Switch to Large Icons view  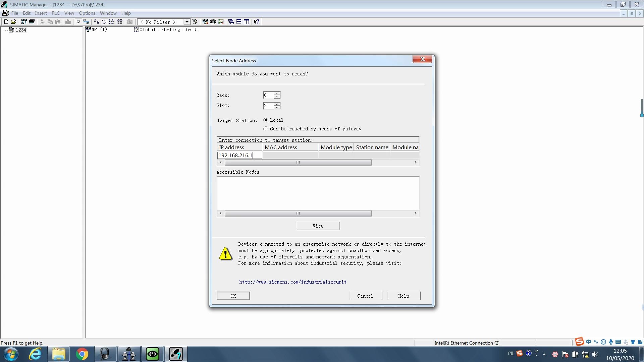coord(96,22)
